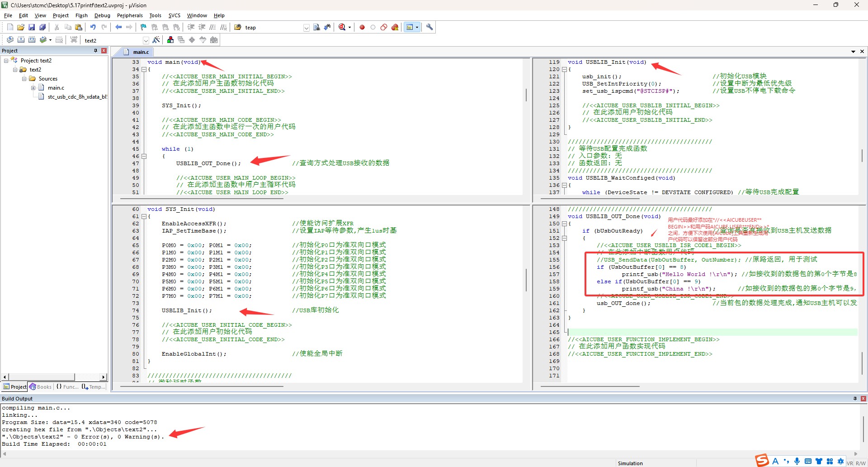Viewport: 868px width, 467px height.
Task: Toggle bookmark with the flag icon
Action: 144,27
